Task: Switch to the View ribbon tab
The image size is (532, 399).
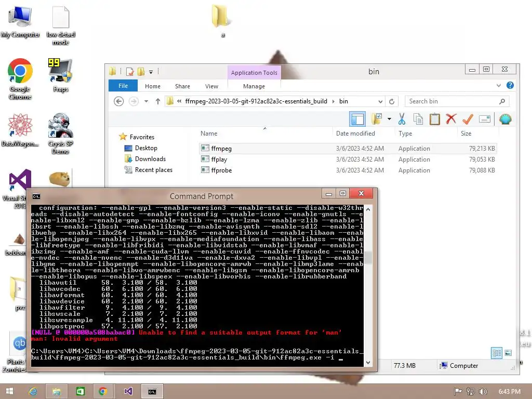Action: coord(212,86)
